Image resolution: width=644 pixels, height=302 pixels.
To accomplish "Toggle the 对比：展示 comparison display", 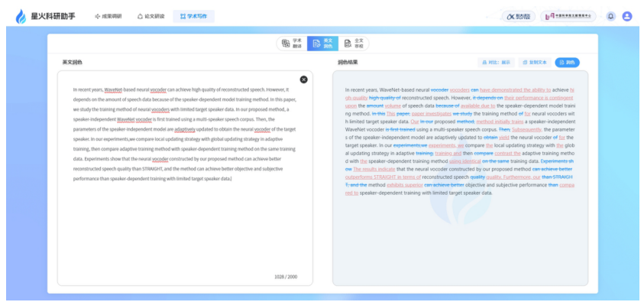I will click(496, 63).
